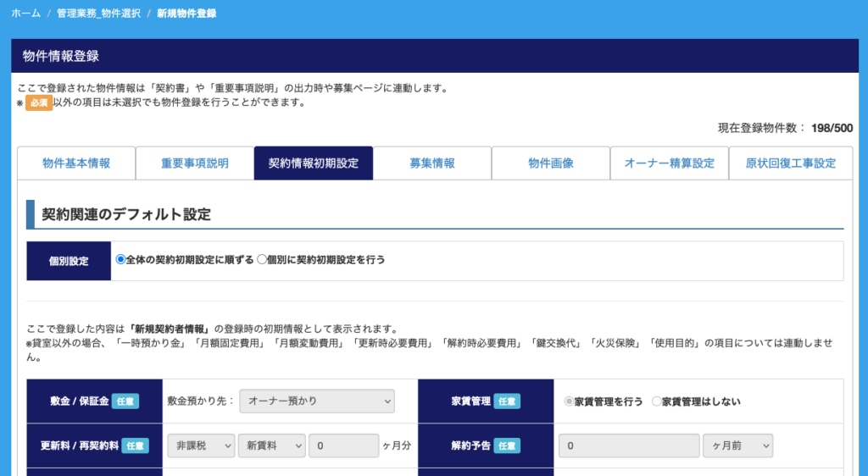Open the 募集情報 tab

pos(431,163)
